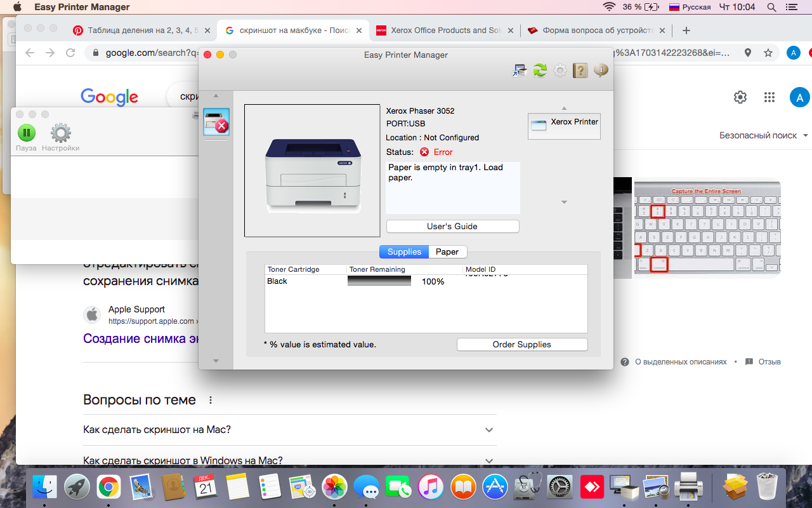Click the down arrow below Xerox Printer
This screenshot has height=508, width=812.
[x=564, y=202]
